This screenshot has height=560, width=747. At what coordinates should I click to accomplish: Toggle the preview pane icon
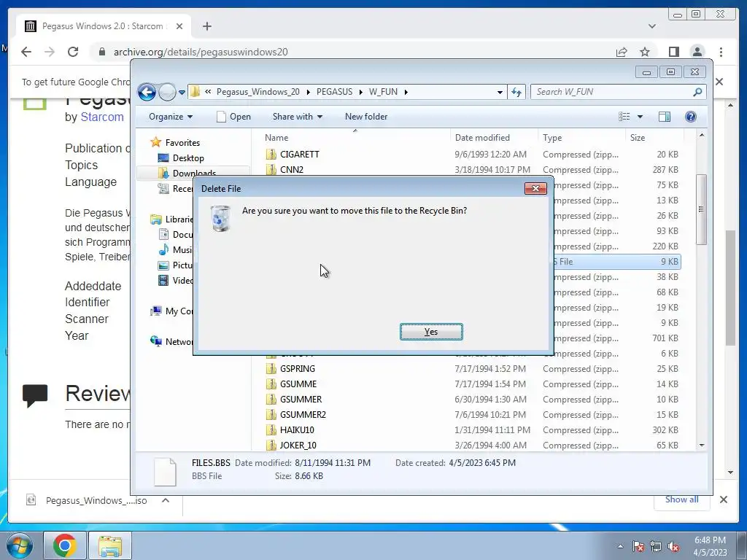664,117
